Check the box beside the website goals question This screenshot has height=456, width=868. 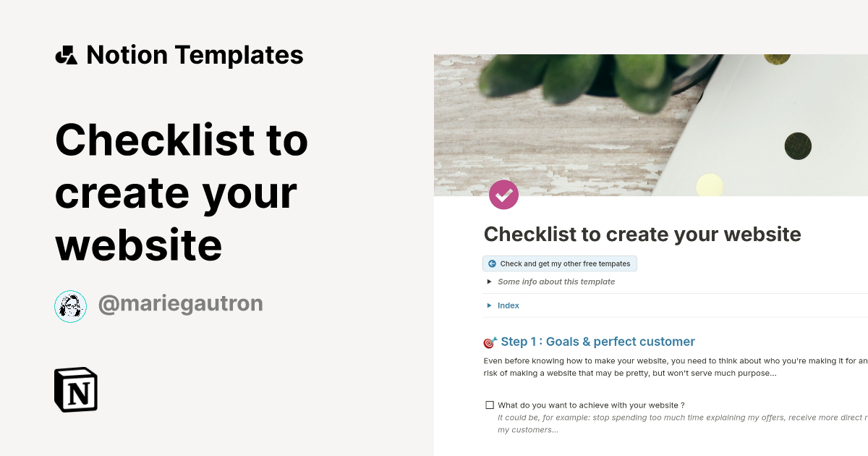coord(488,405)
